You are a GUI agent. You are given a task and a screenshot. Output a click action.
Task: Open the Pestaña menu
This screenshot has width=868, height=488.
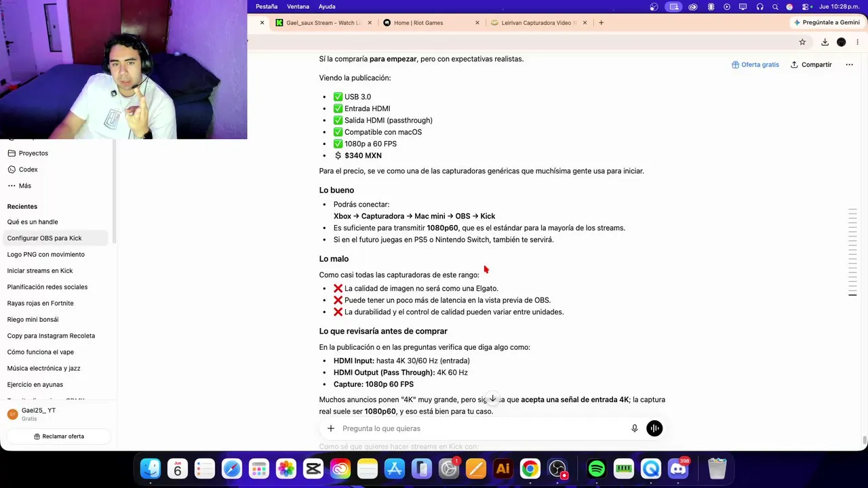click(x=267, y=7)
